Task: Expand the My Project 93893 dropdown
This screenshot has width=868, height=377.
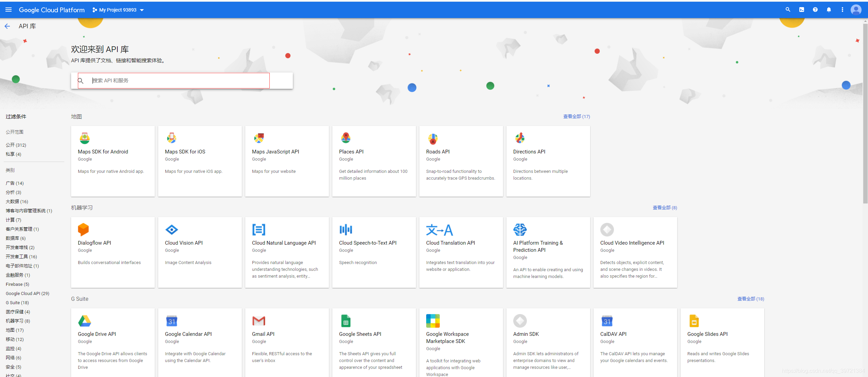Action: tap(118, 10)
